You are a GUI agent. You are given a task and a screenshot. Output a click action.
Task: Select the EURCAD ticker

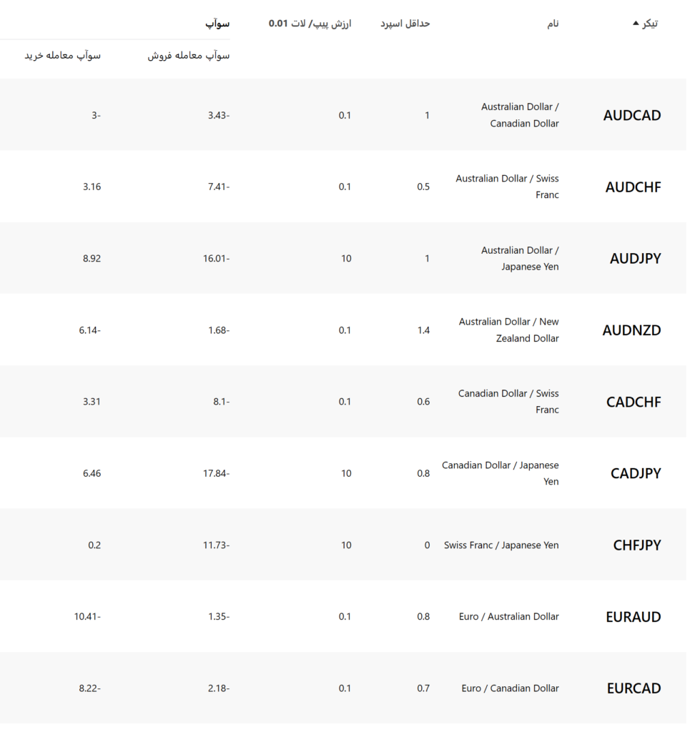[x=634, y=688]
